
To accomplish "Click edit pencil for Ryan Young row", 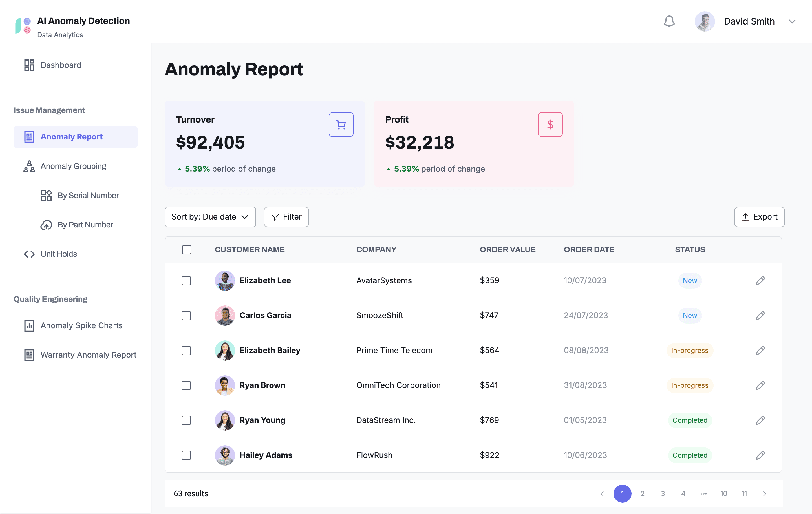I will pos(760,420).
